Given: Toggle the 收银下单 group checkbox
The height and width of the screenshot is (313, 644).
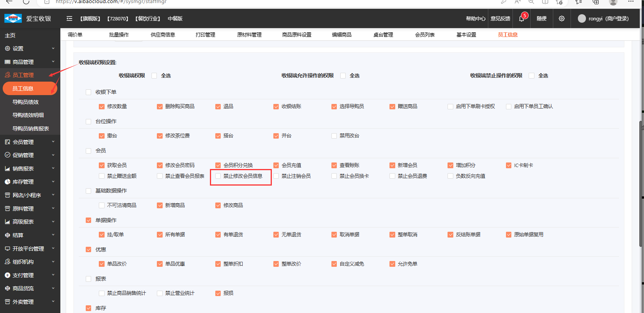Looking at the screenshot, I should [x=88, y=92].
